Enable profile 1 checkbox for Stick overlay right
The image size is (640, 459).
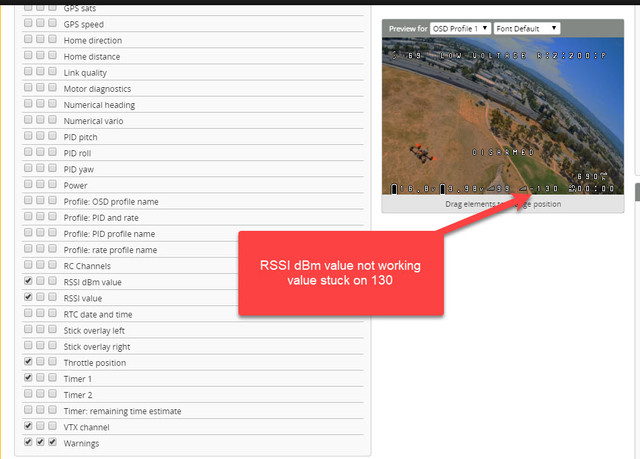(28, 345)
